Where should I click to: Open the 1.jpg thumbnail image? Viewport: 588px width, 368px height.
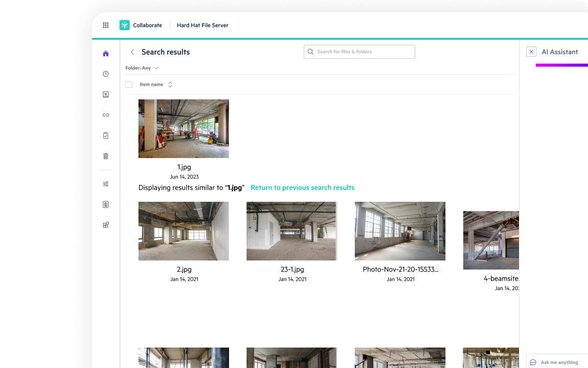pyautogui.click(x=184, y=128)
